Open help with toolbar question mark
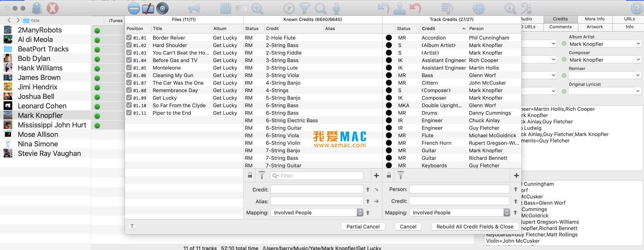Viewport: 644px width, 250px height. (x=636, y=8)
